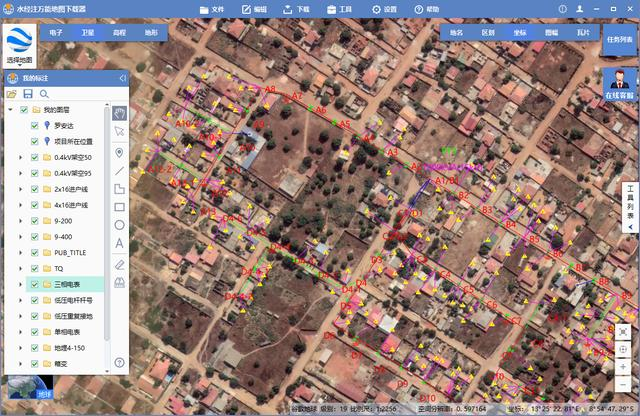
Task: Open the 编辑 menu
Action: pyautogui.click(x=254, y=9)
